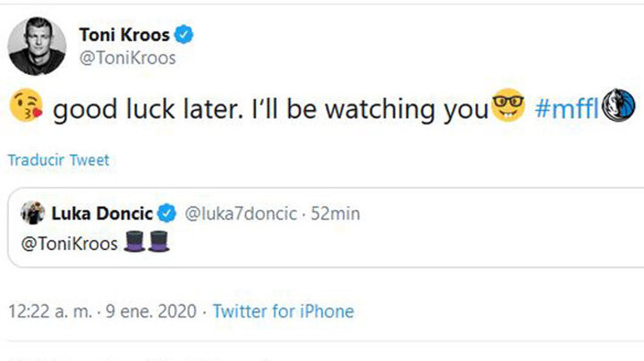Click the blue verified badge beside Toni Kroos

coord(185,36)
